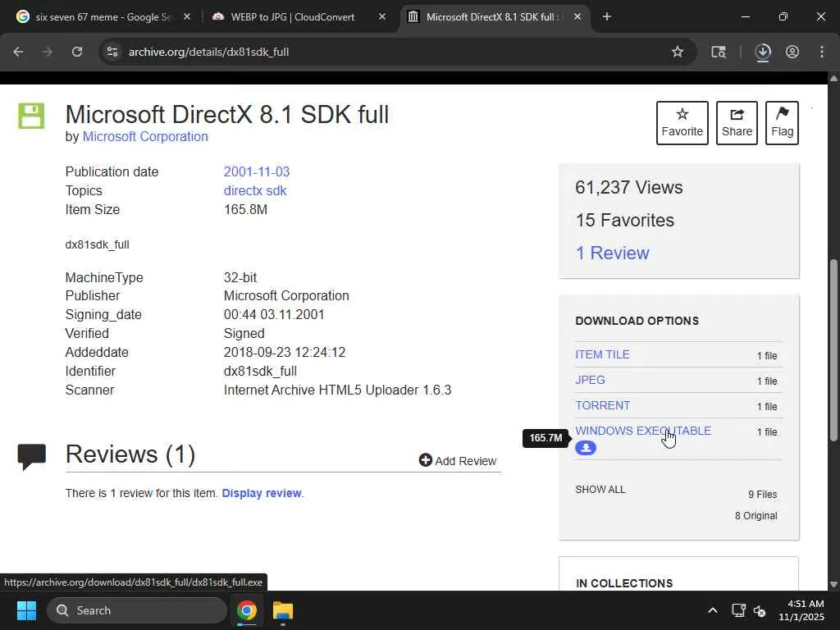Click the browser forward arrow
The width and height of the screenshot is (840, 630).
(x=48, y=52)
